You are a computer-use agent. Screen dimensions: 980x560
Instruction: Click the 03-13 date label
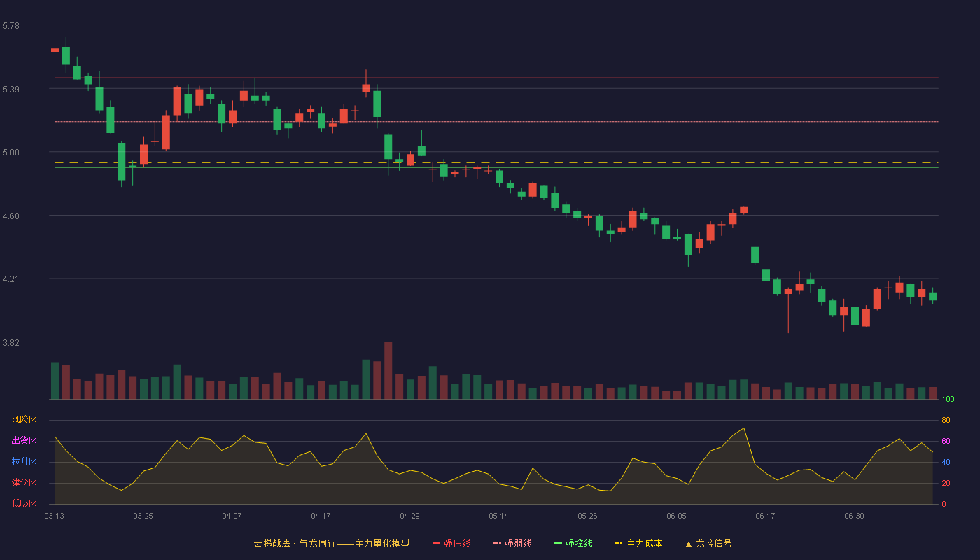(x=54, y=516)
